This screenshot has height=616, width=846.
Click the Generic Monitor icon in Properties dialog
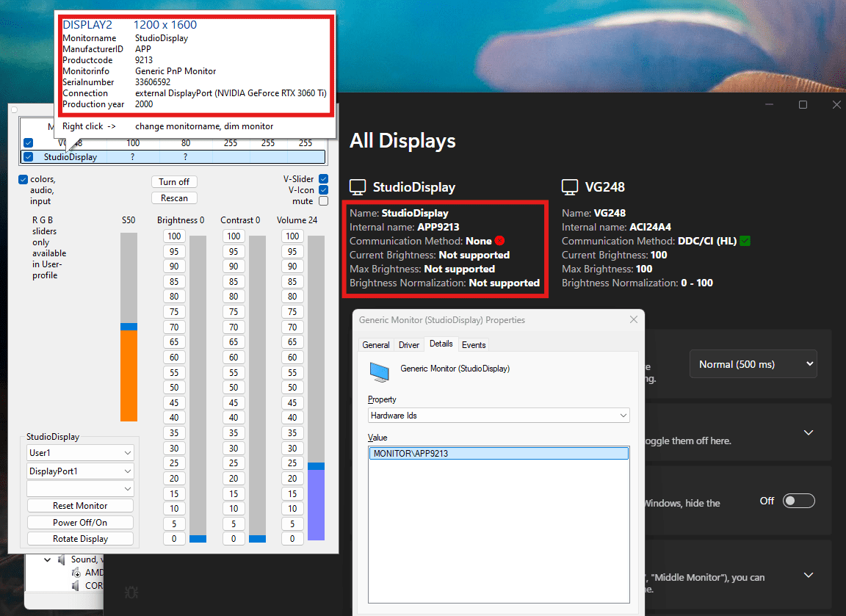(379, 372)
